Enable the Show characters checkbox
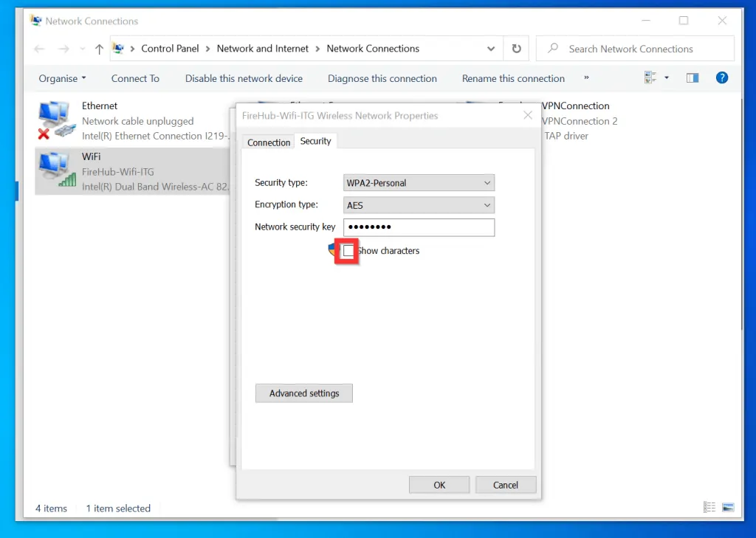 point(348,251)
